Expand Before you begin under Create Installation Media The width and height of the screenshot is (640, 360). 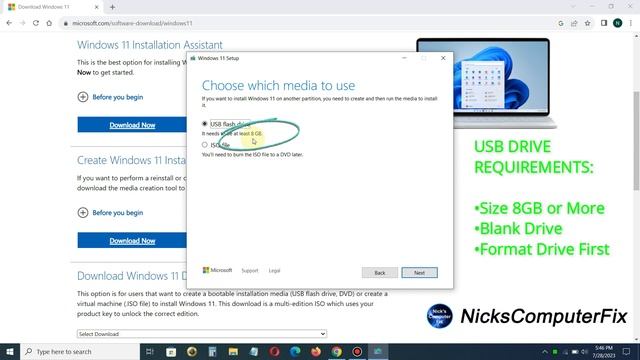(110, 212)
